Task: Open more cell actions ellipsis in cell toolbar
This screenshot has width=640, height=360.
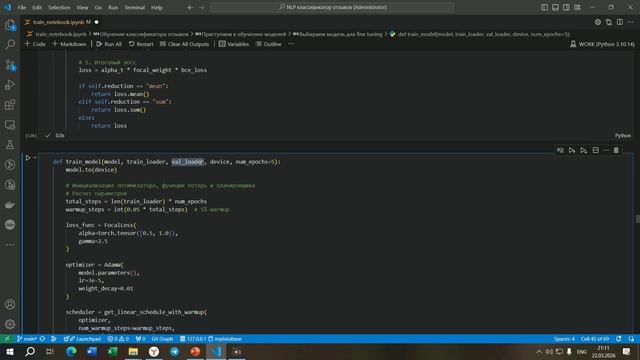Action: pyautogui.click(x=606, y=150)
